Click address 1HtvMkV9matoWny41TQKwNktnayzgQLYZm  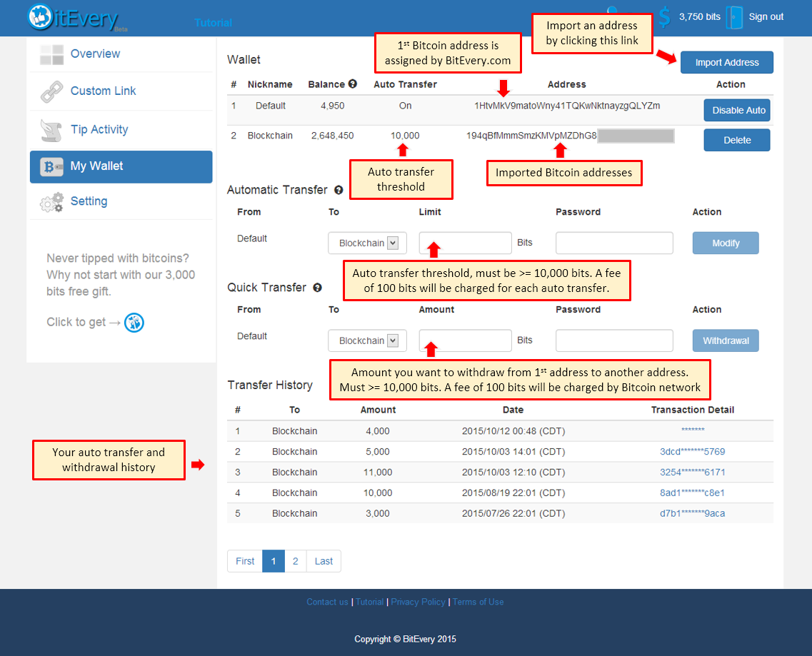[567, 106]
